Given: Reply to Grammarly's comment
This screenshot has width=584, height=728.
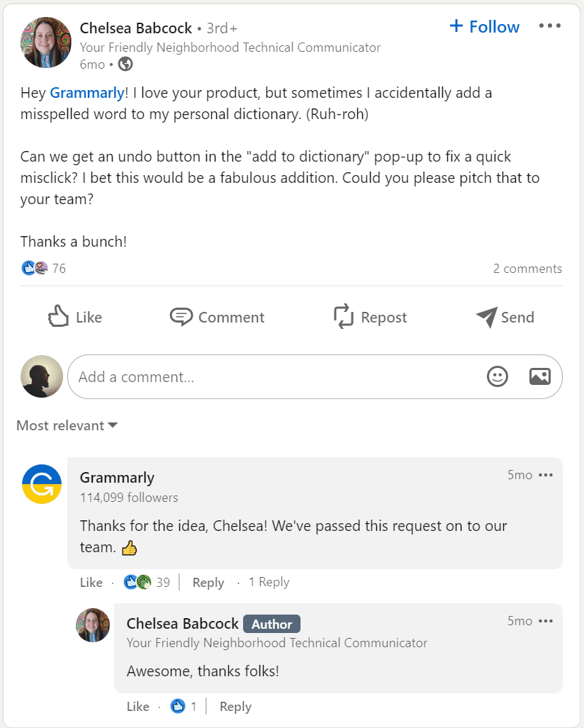Looking at the screenshot, I should (208, 583).
